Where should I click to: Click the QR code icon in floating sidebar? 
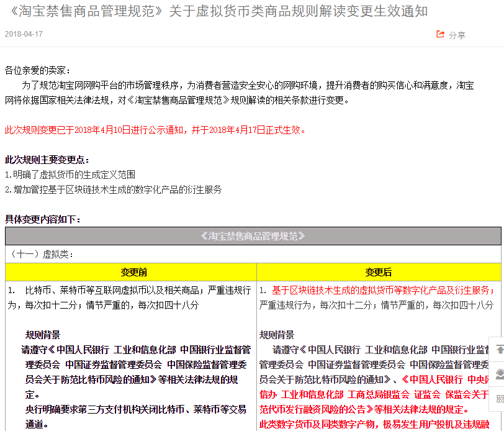[x=500, y=399]
